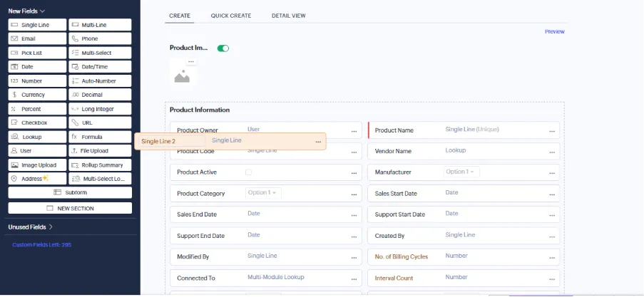The width and height of the screenshot is (644, 297).
Task: Click the product image placeholder thumbnail
Action: [182, 76]
